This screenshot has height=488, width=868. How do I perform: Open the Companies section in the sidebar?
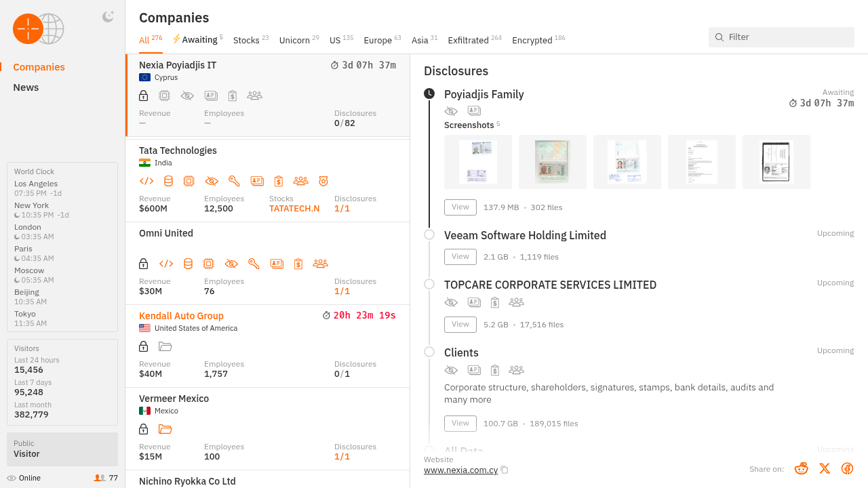39,67
